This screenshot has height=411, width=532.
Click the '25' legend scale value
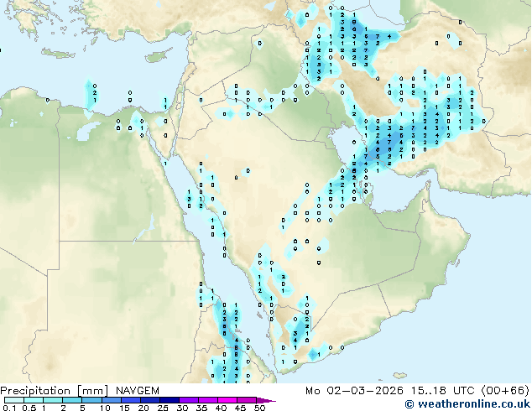[163, 408]
